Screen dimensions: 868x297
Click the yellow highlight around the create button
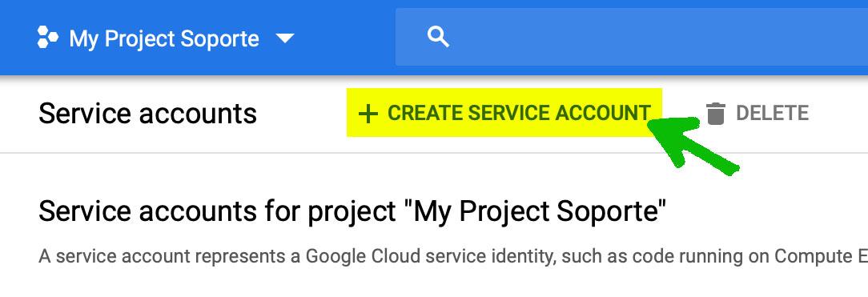[x=504, y=113]
